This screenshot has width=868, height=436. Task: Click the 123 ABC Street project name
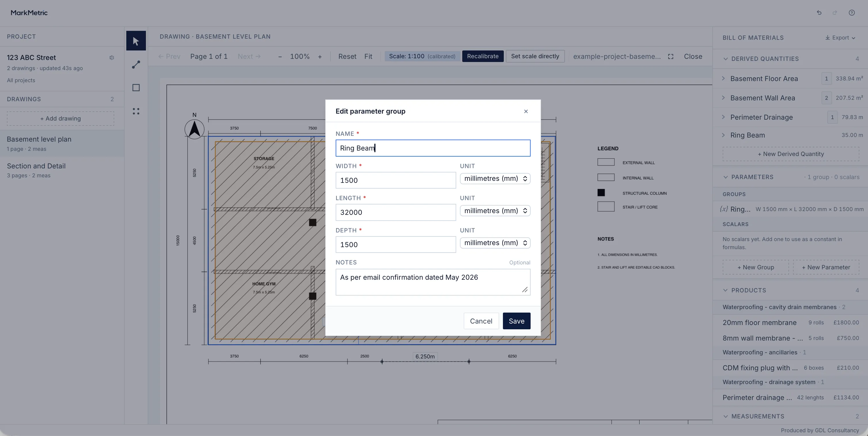(31, 58)
